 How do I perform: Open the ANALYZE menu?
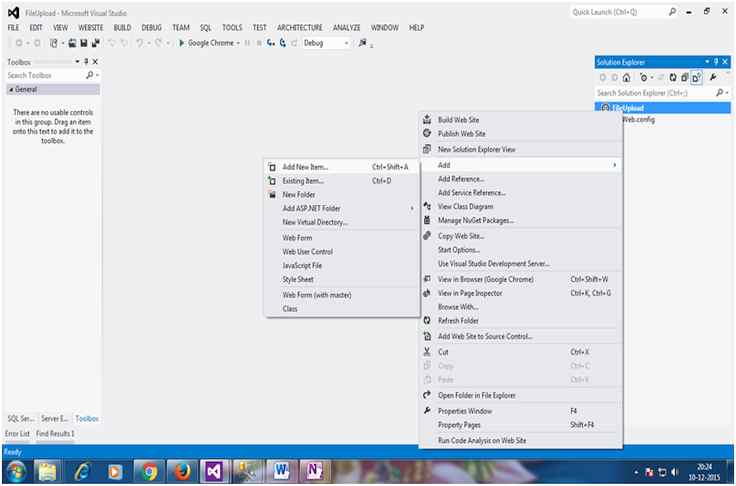pos(346,28)
